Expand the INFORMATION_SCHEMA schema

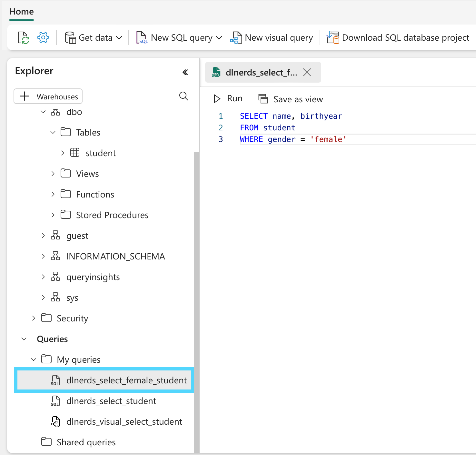tap(43, 256)
